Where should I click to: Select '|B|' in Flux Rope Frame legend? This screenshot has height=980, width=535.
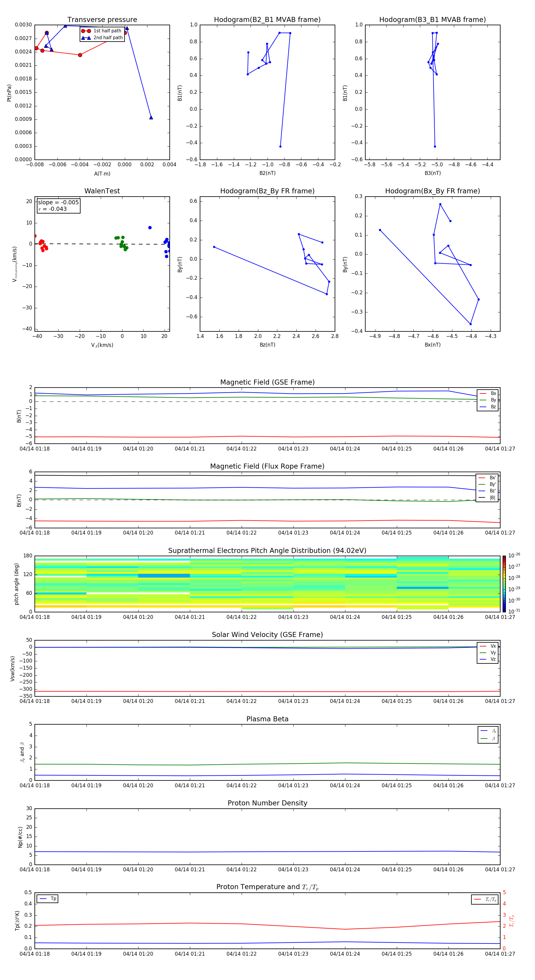coord(487,498)
